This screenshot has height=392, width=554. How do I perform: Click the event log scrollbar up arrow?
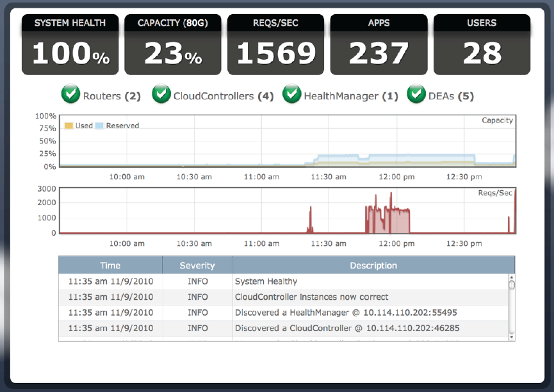[511, 278]
